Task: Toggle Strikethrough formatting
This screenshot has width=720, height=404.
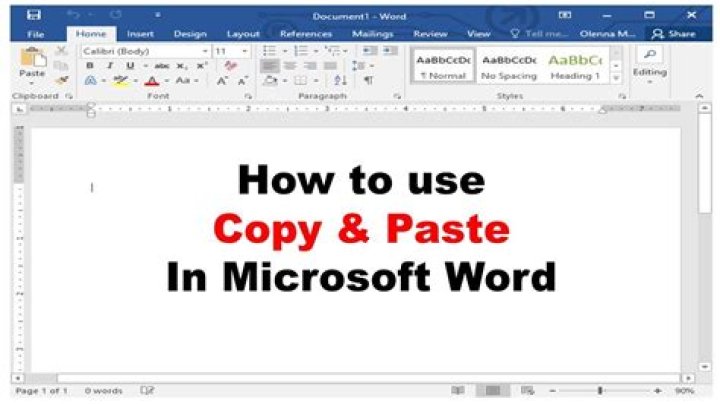Action: [x=162, y=66]
